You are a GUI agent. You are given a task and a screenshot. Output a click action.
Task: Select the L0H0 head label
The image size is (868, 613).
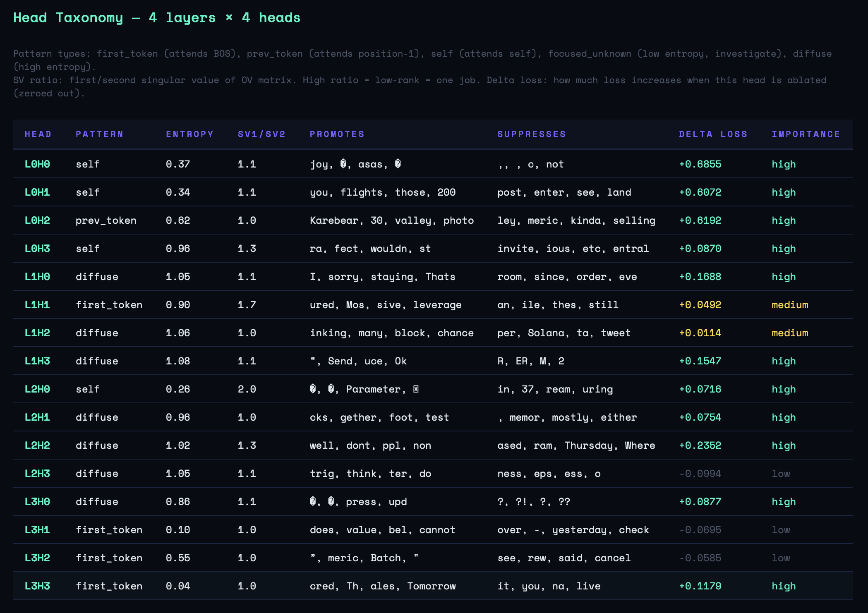click(37, 164)
